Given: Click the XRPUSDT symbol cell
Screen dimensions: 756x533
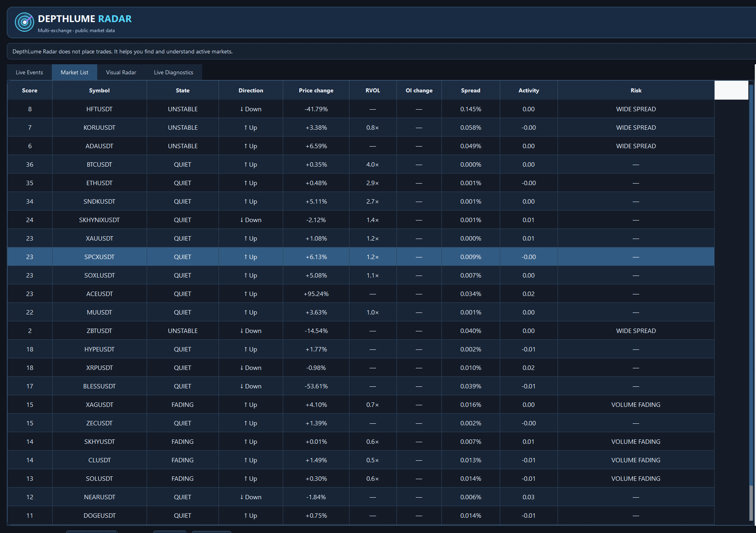Looking at the screenshot, I should pyautogui.click(x=99, y=368).
